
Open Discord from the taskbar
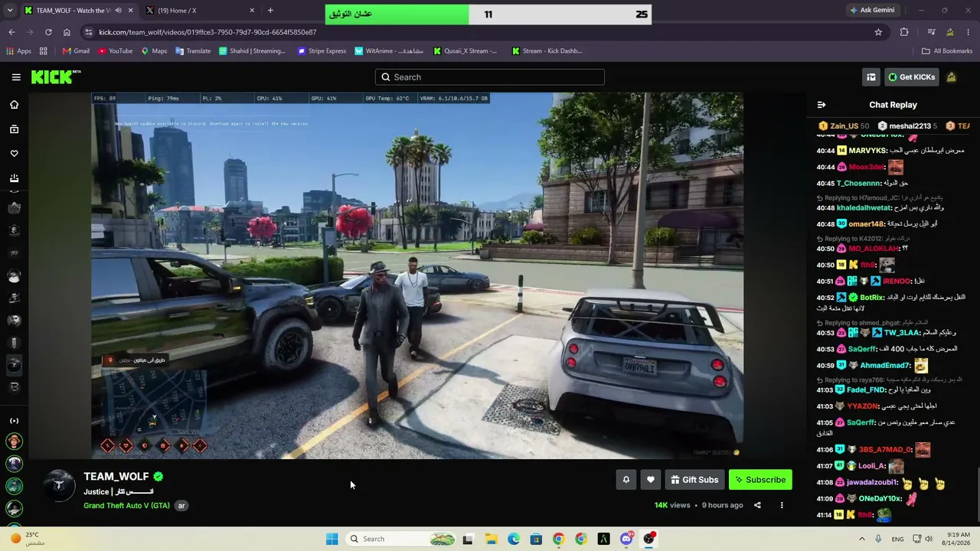pos(626,539)
